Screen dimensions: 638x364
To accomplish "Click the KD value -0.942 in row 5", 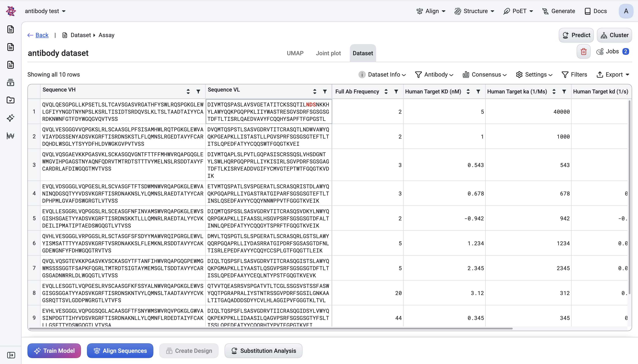I will click(x=474, y=218).
